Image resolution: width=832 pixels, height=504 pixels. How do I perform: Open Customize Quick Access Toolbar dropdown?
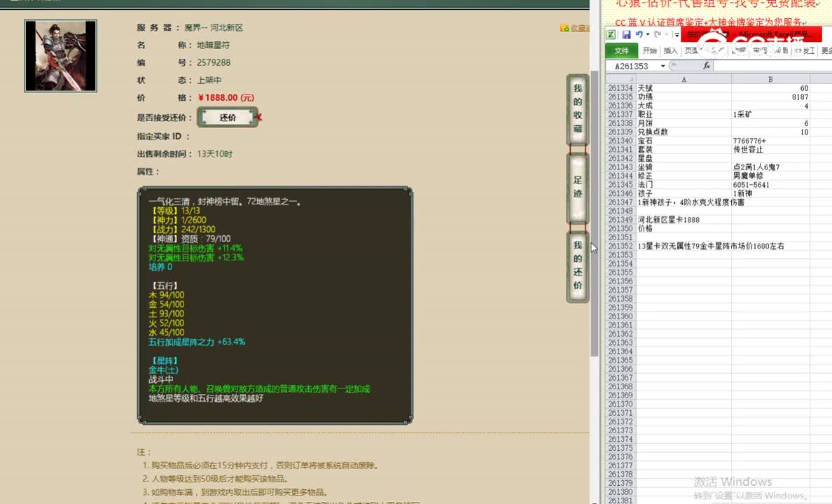pos(677,35)
